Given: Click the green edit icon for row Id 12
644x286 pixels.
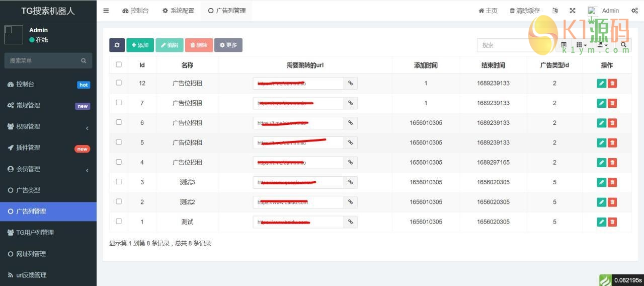Looking at the screenshot, I should (x=601, y=83).
